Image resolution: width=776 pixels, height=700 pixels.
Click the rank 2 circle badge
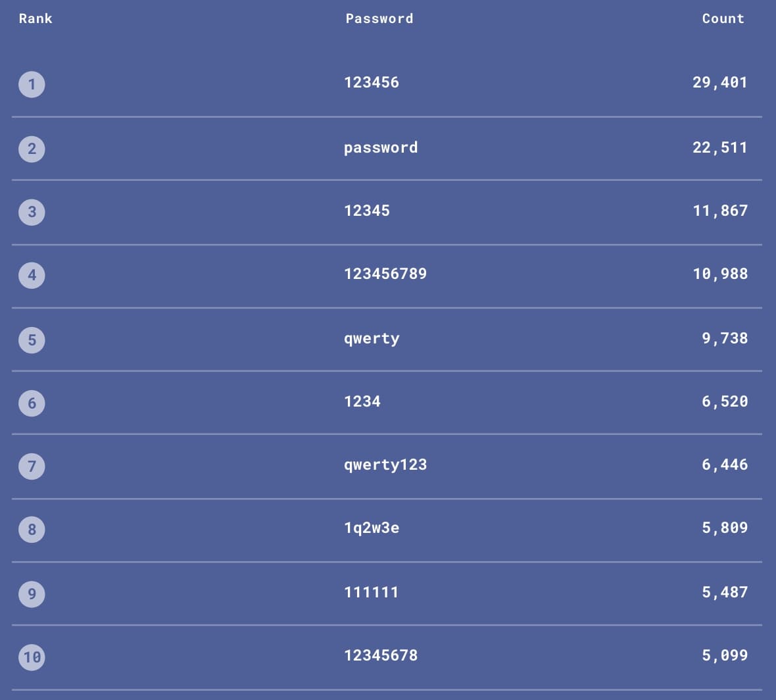[x=32, y=149]
